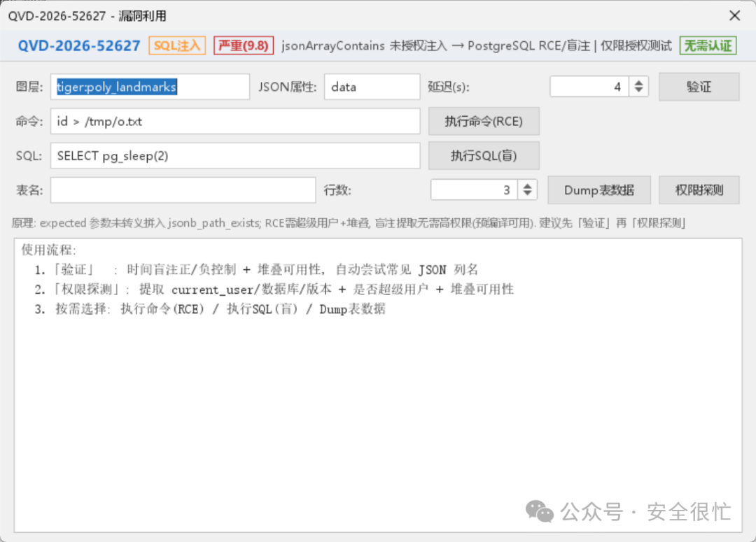Viewport: 756px width, 542px height.
Task: Click the Dump表数据 button
Action: pos(598,190)
